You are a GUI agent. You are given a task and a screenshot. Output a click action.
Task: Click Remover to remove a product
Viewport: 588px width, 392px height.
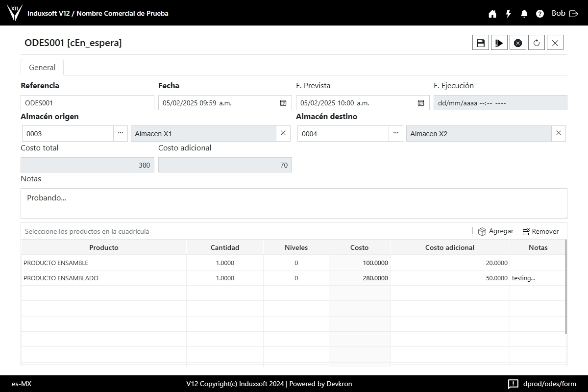tap(540, 231)
